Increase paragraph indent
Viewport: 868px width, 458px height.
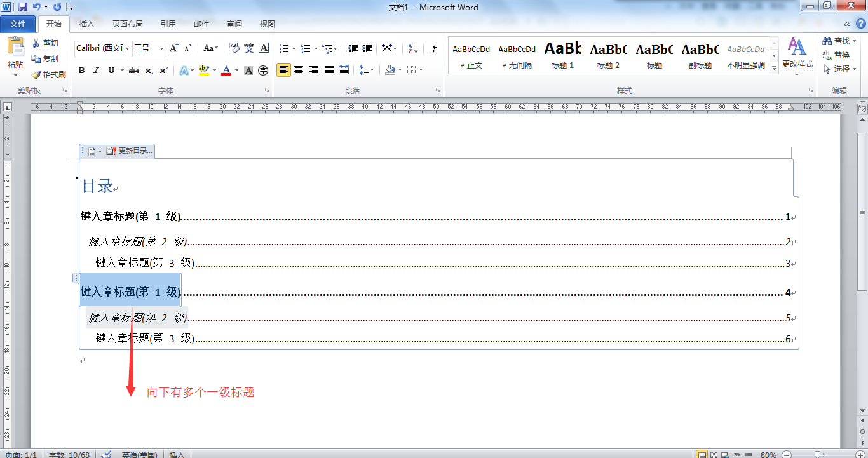(x=367, y=48)
